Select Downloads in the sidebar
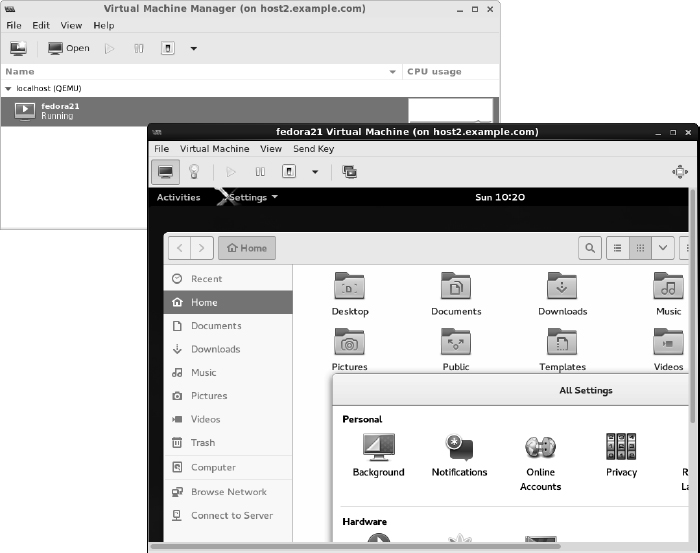Viewport: 700px width, 553px height. point(228,349)
